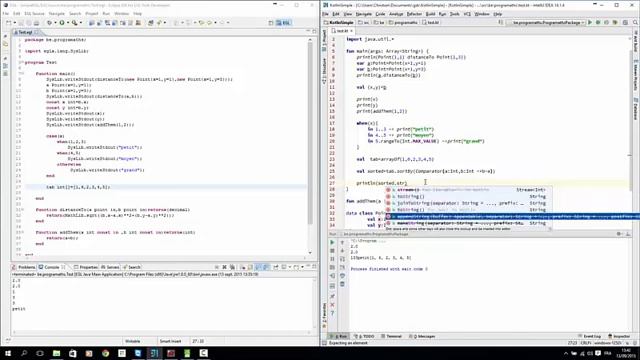Rerun the program from IntelliJ's Run panel
Viewport: 640px width, 360px height.
332,242
